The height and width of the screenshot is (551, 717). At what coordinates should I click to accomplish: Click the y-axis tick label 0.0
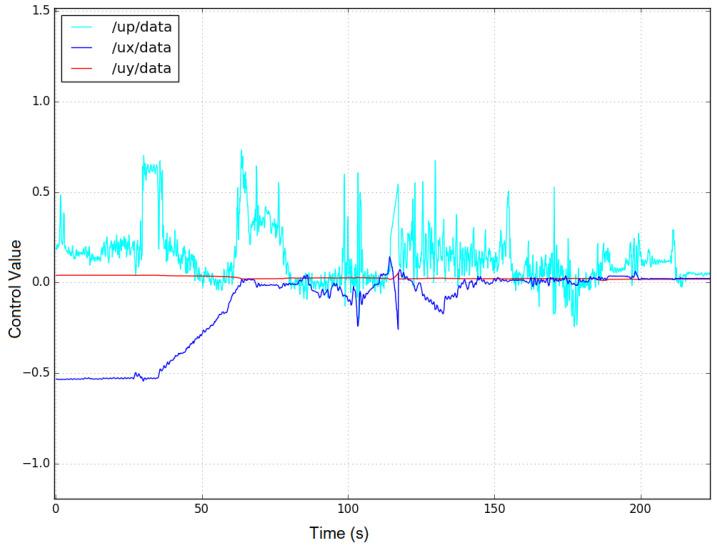pos(42,283)
